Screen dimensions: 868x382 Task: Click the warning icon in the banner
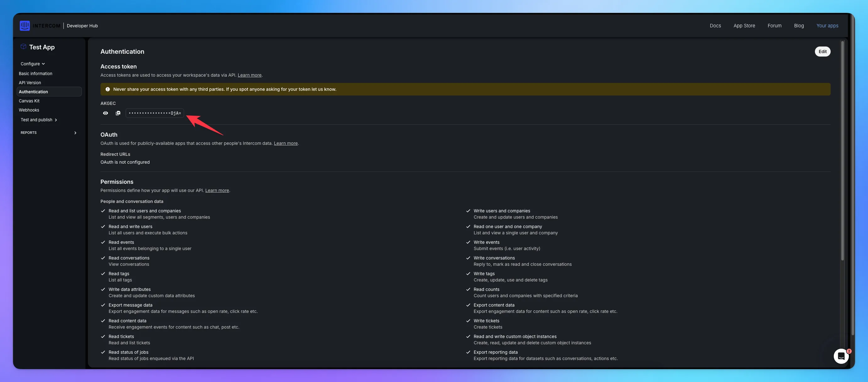tap(108, 89)
